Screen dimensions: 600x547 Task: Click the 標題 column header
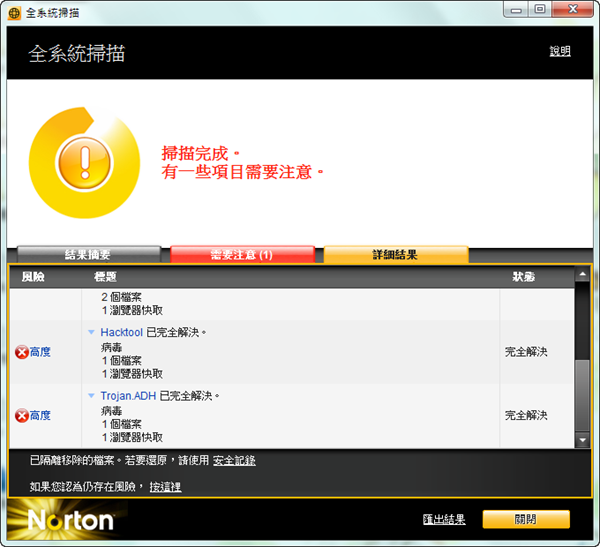(x=105, y=277)
